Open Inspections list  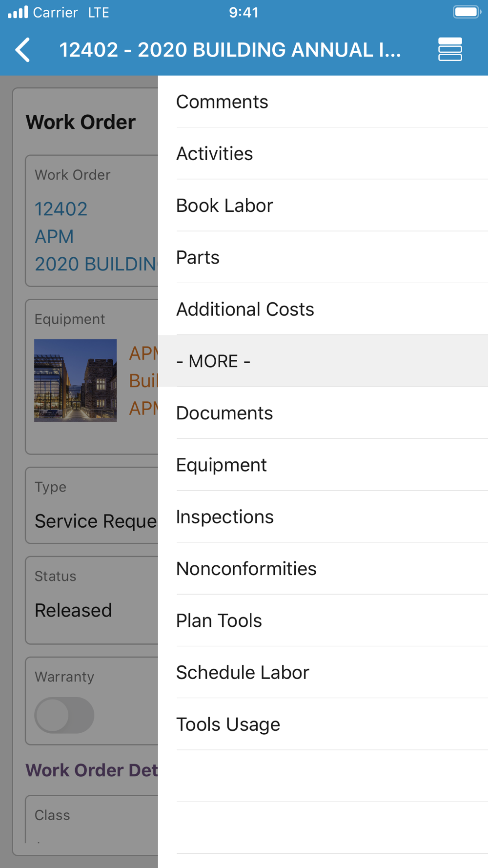click(323, 517)
